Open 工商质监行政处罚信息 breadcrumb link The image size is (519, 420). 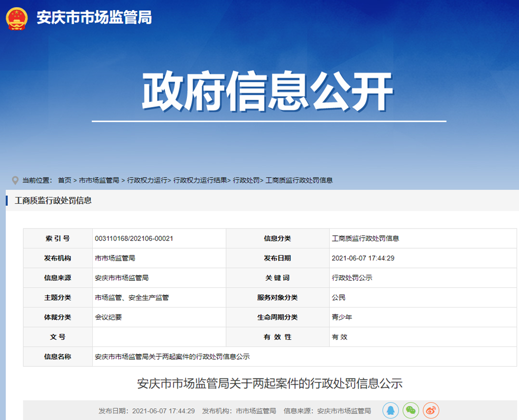tap(299, 180)
